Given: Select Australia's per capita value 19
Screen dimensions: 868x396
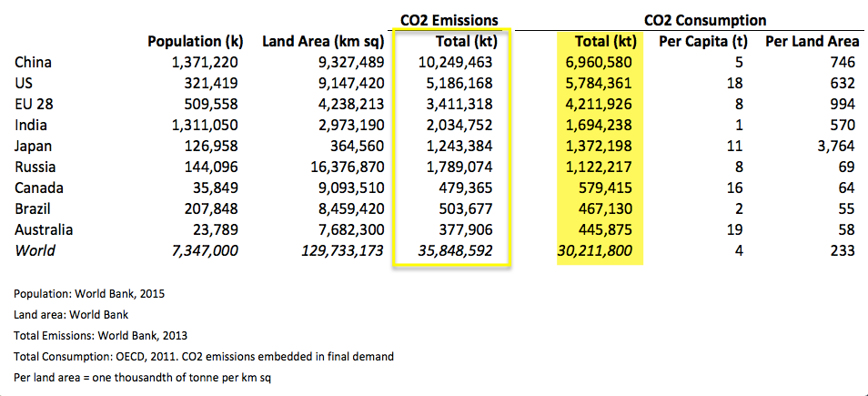Looking at the screenshot, I should coord(735,229).
